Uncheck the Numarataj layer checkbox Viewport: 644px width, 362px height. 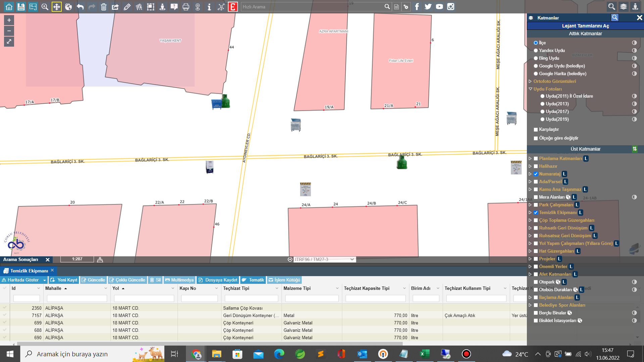click(x=536, y=174)
